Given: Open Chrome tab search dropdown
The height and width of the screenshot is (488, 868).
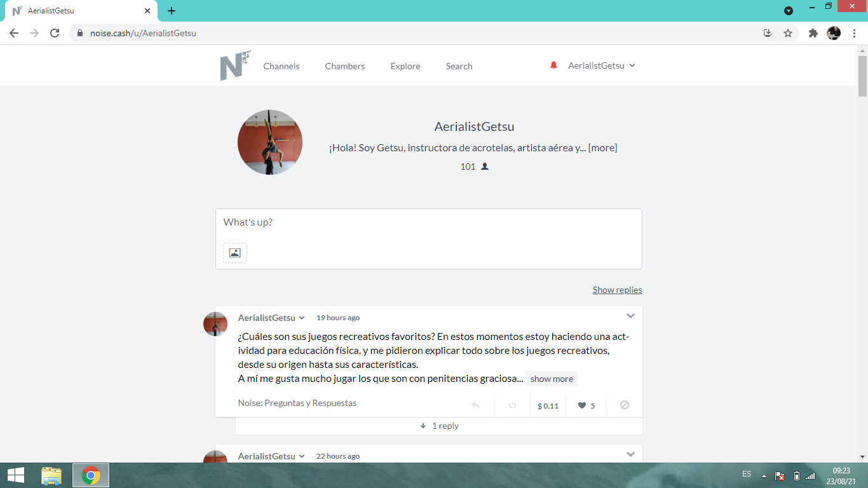Looking at the screenshot, I should point(789,10).
